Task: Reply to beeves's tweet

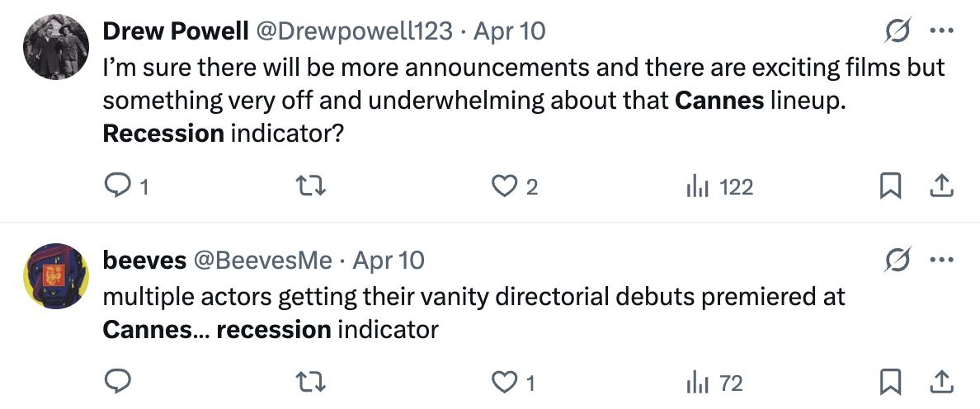Action: point(117,382)
